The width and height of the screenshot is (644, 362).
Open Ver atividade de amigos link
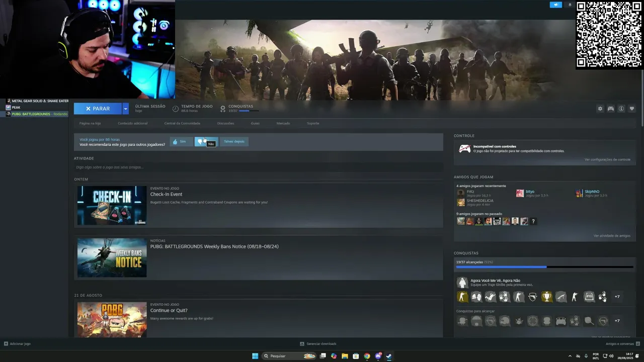point(612,236)
